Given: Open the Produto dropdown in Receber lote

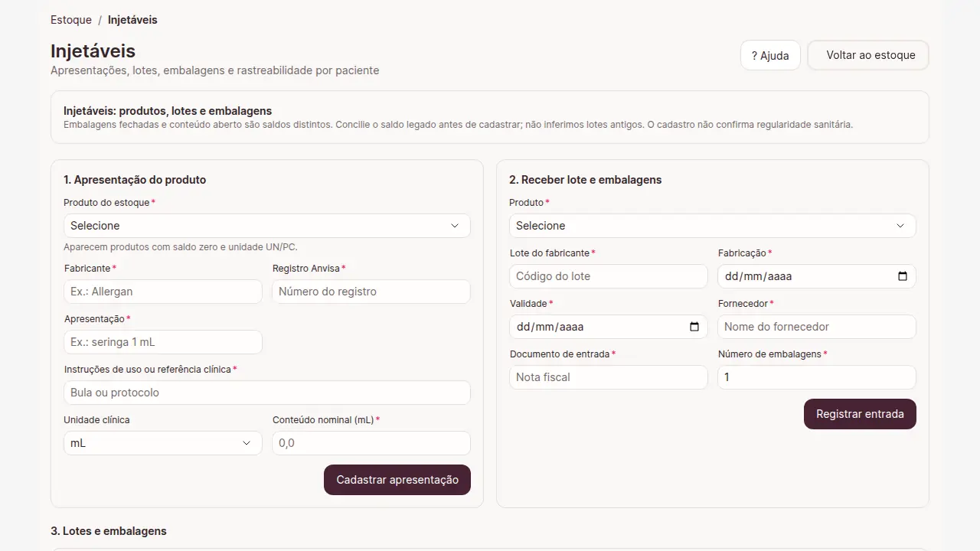Looking at the screenshot, I should [712, 226].
